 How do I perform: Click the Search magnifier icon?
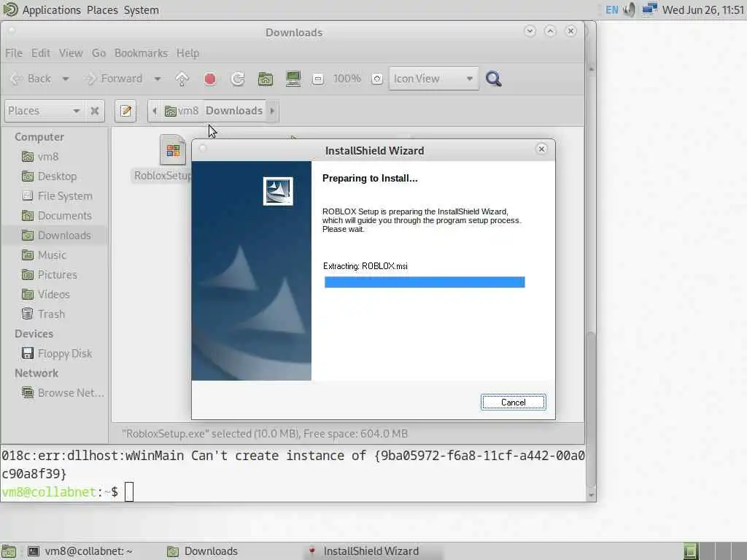tap(494, 79)
